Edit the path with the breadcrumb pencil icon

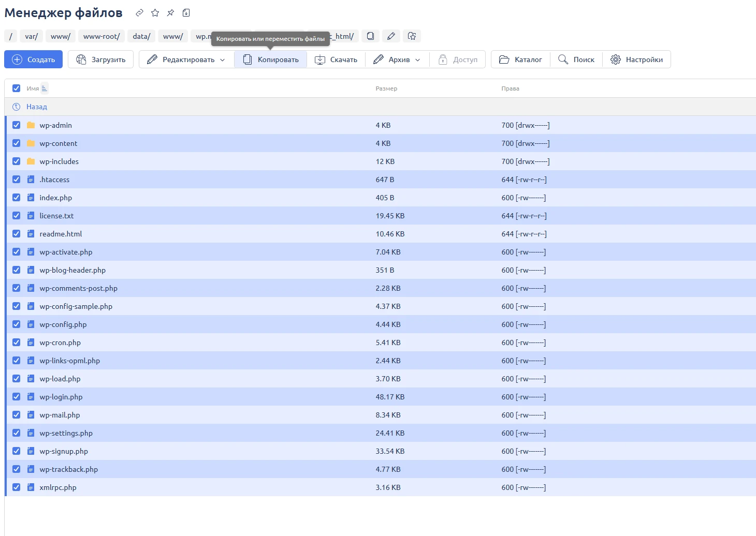[391, 36]
